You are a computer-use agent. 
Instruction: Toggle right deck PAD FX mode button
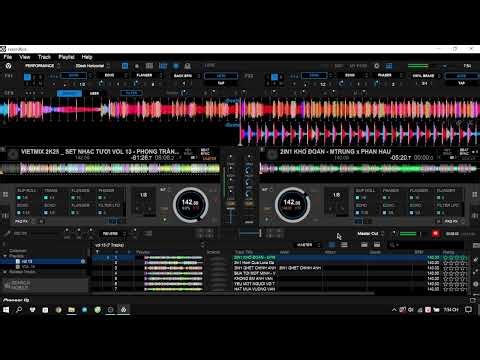pyautogui.click(x=451, y=221)
